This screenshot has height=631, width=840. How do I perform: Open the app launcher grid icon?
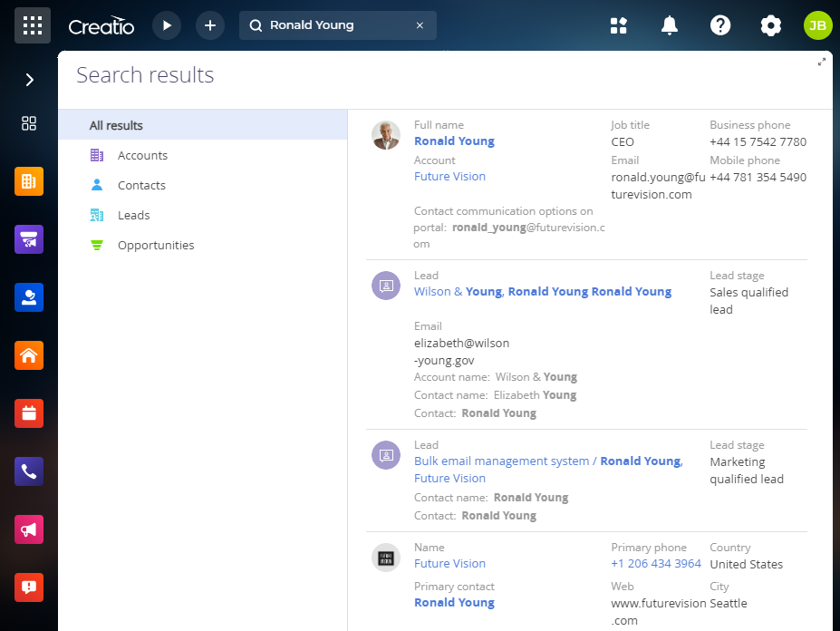pyautogui.click(x=32, y=25)
